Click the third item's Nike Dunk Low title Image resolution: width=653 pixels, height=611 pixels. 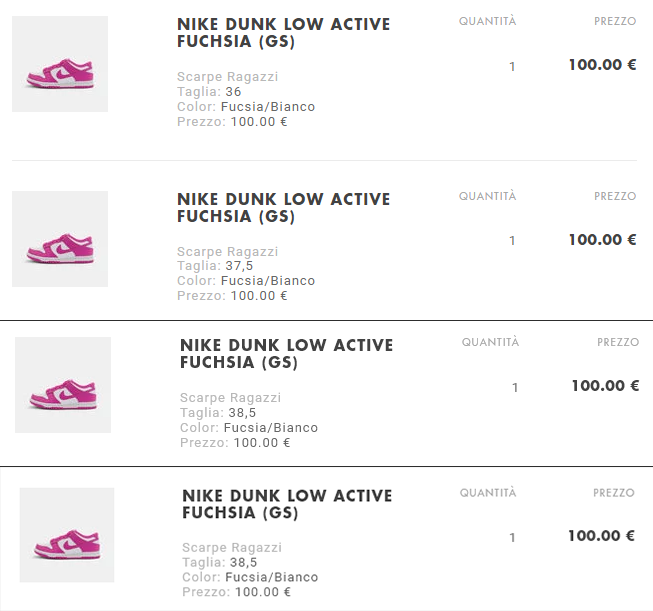point(287,354)
